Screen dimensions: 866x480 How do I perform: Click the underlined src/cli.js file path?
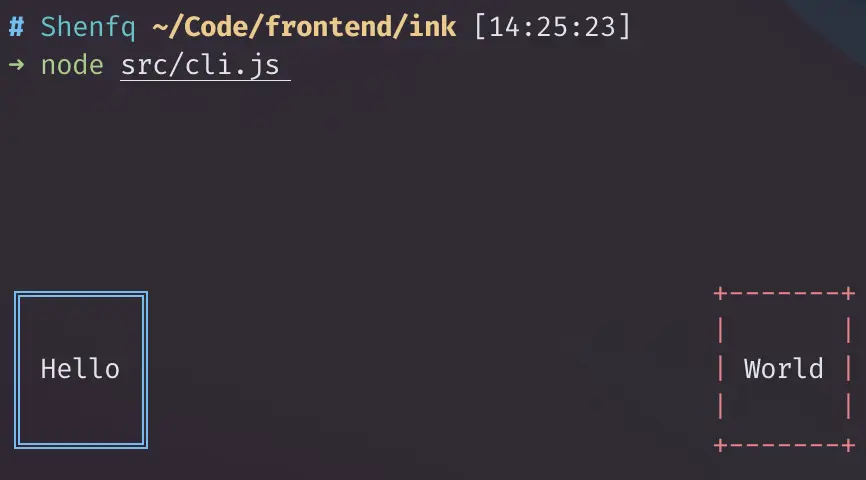(205, 66)
